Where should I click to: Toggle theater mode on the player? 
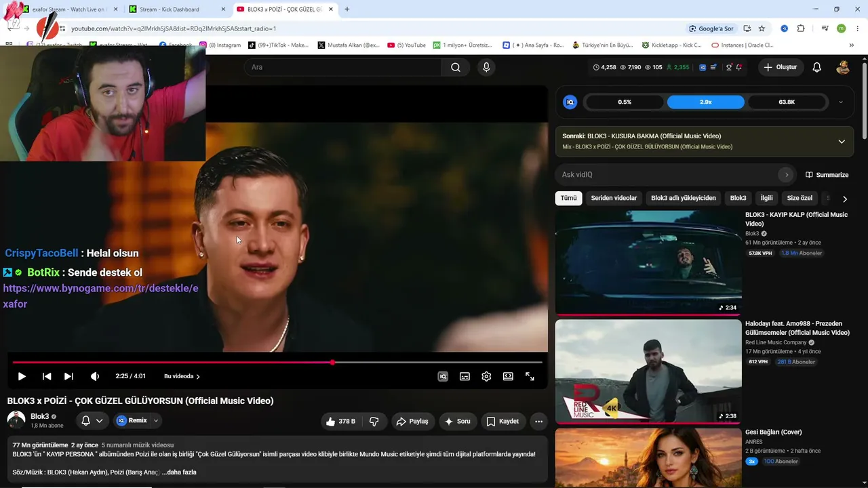[508, 376]
